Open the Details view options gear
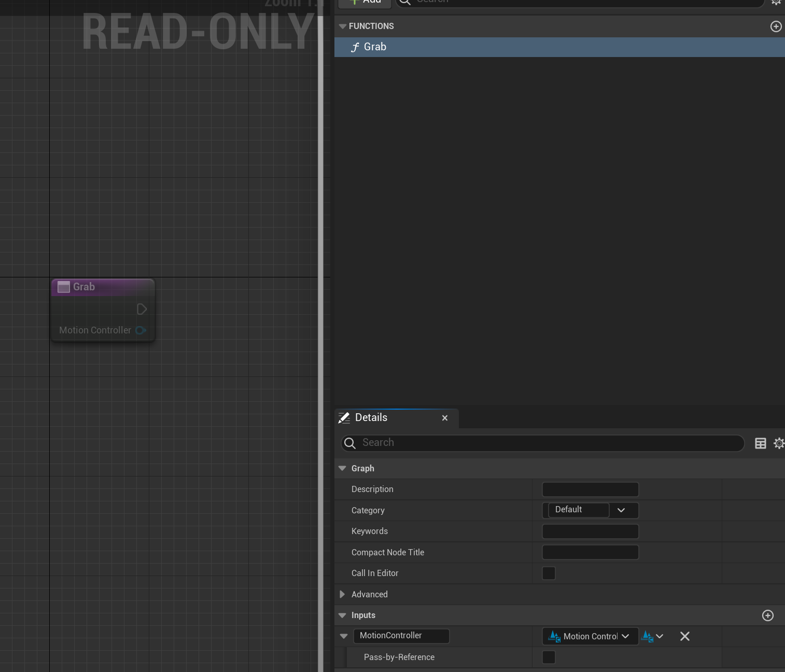The image size is (785, 672). [778, 443]
